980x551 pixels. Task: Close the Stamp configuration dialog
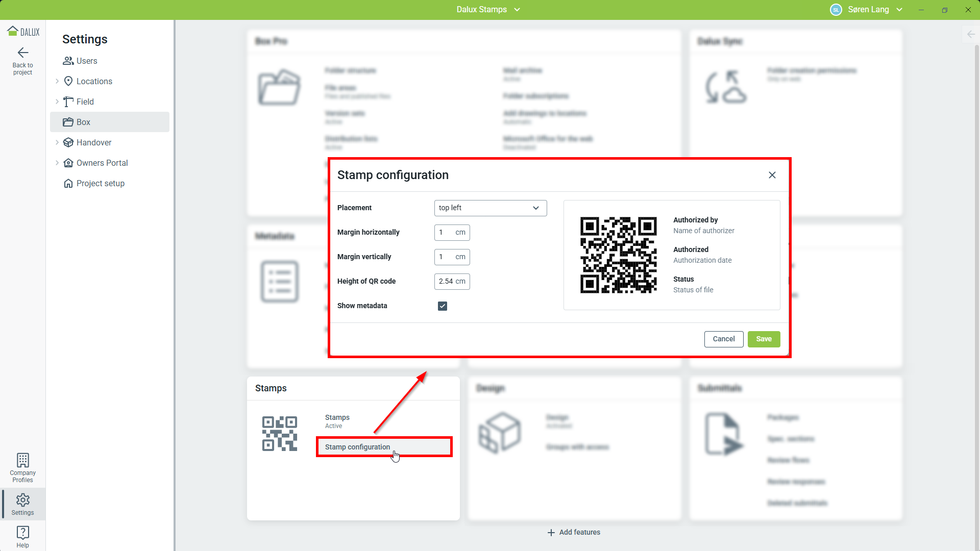click(772, 175)
